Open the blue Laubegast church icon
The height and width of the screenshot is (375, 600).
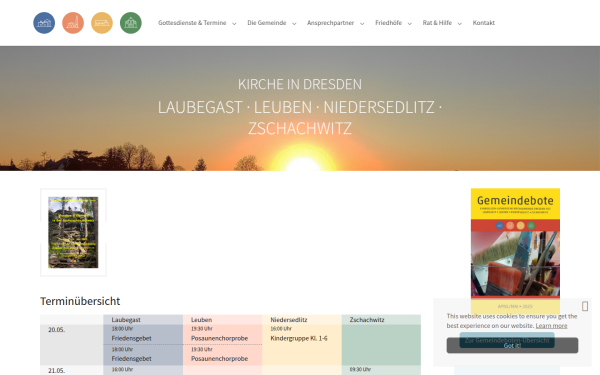coord(44,23)
